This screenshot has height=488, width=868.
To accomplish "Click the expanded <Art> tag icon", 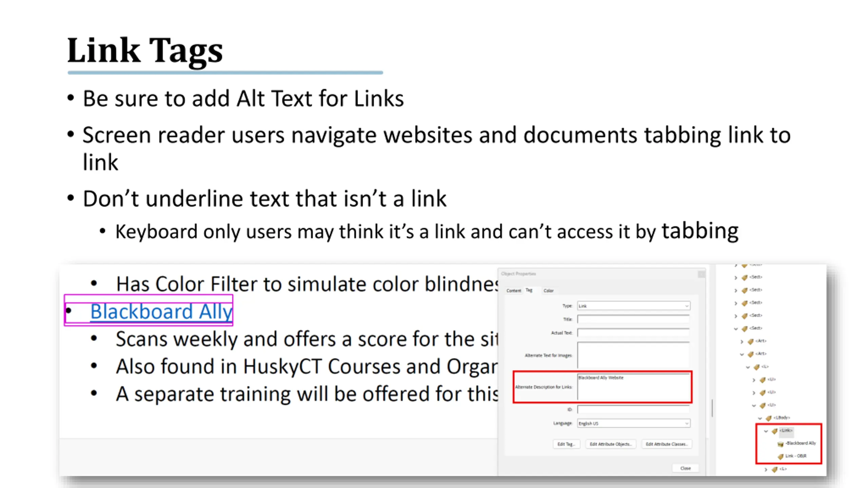I will tap(751, 354).
